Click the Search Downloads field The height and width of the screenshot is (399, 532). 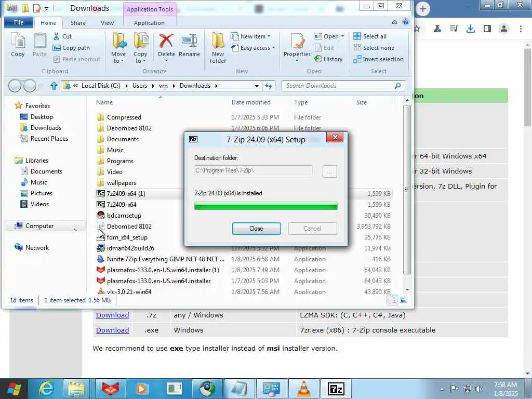pyautogui.click(x=343, y=86)
